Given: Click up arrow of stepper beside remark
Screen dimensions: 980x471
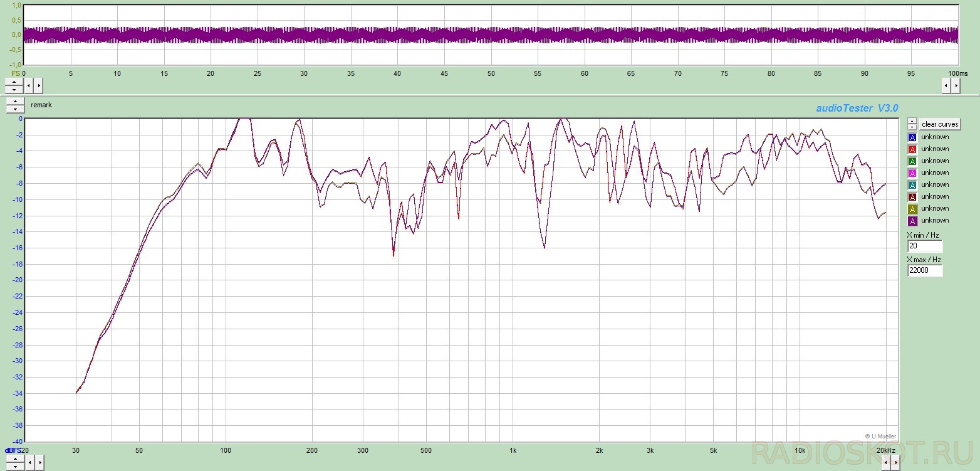Looking at the screenshot, I should 15,101.
